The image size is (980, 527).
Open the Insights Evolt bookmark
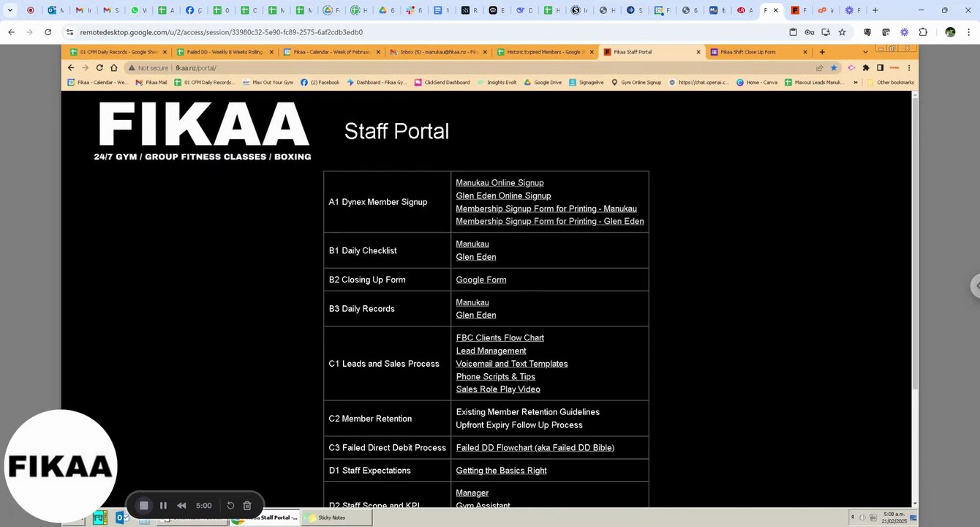497,83
